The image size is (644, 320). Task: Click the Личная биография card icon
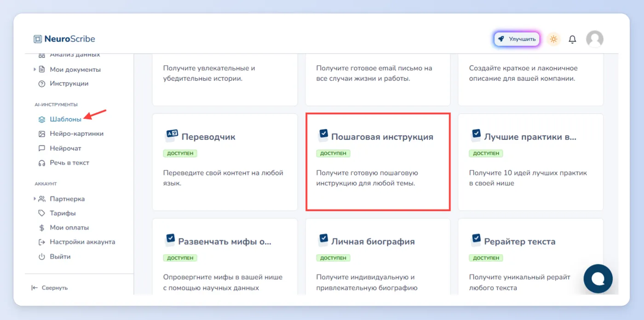[x=323, y=240]
